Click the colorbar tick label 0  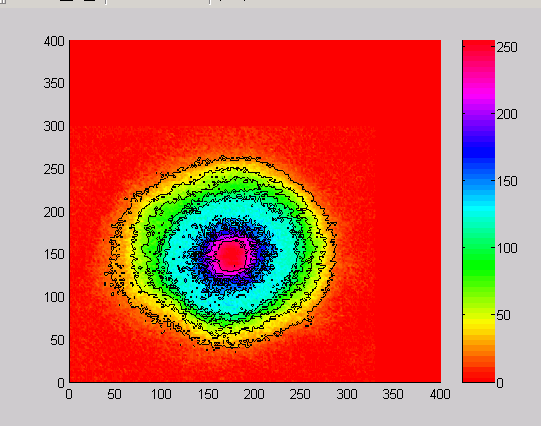[x=500, y=383]
